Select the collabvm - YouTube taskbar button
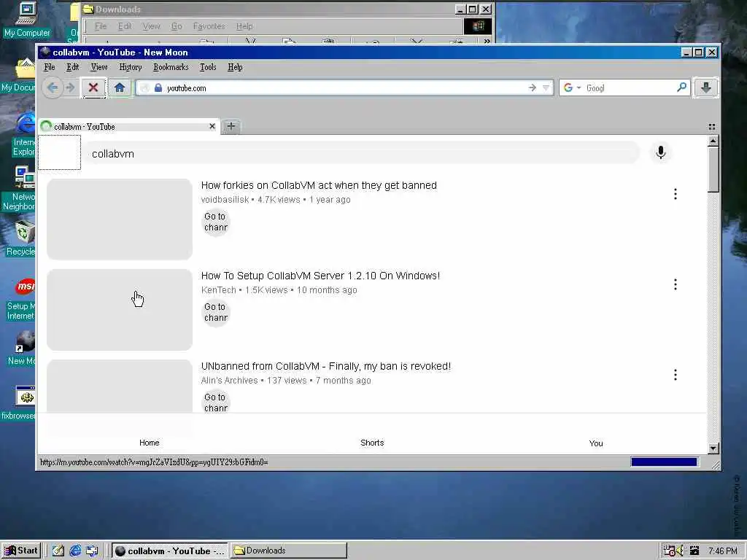 click(x=170, y=551)
